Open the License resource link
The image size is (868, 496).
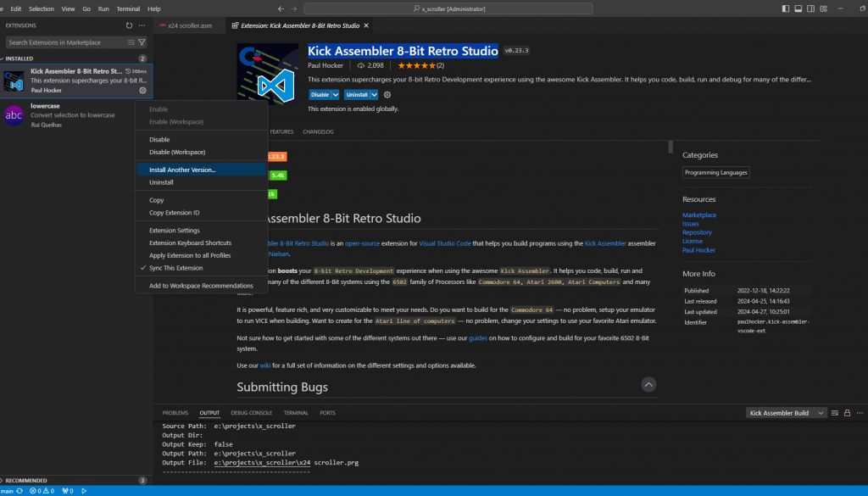click(x=693, y=242)
